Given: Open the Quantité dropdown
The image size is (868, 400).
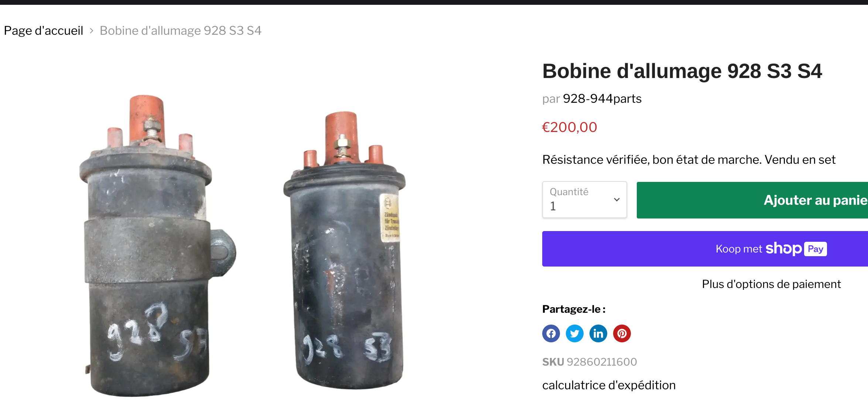Looking at the screenshot, I should coord(584,200).
